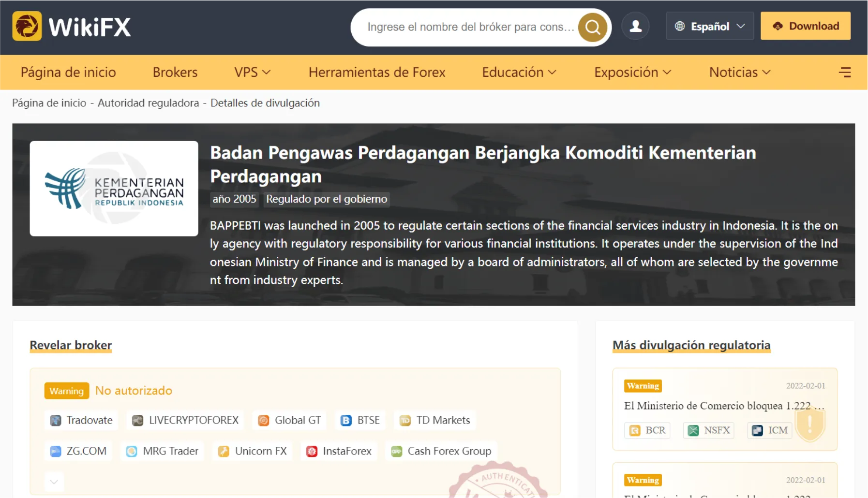Go to Página de inicio menu

coord(68,72)
